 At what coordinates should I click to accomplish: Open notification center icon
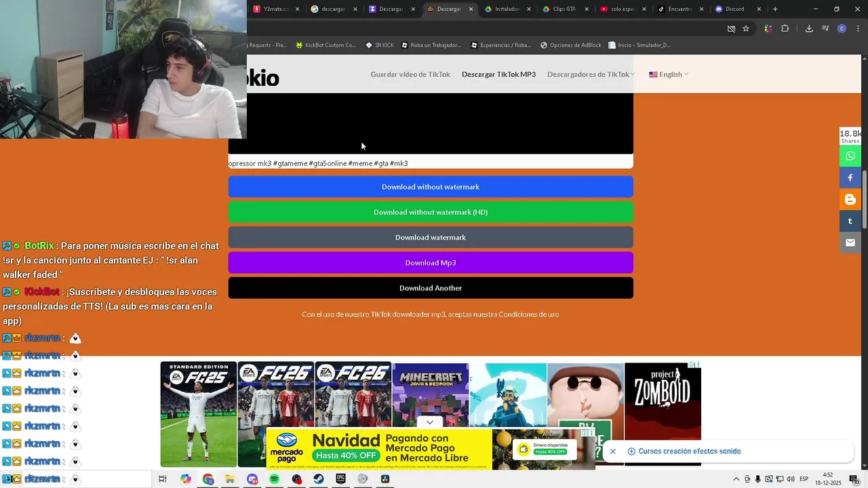click(854, 479)
